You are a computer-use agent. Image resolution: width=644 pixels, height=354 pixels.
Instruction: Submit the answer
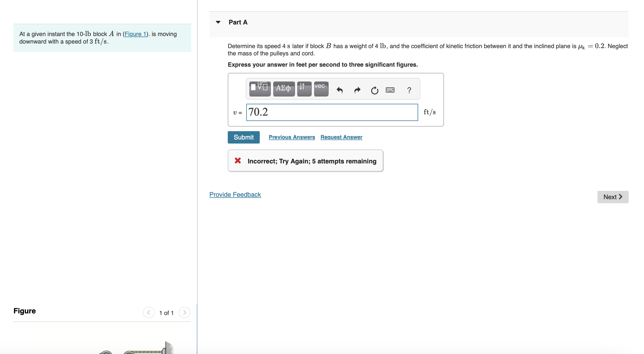243,137
